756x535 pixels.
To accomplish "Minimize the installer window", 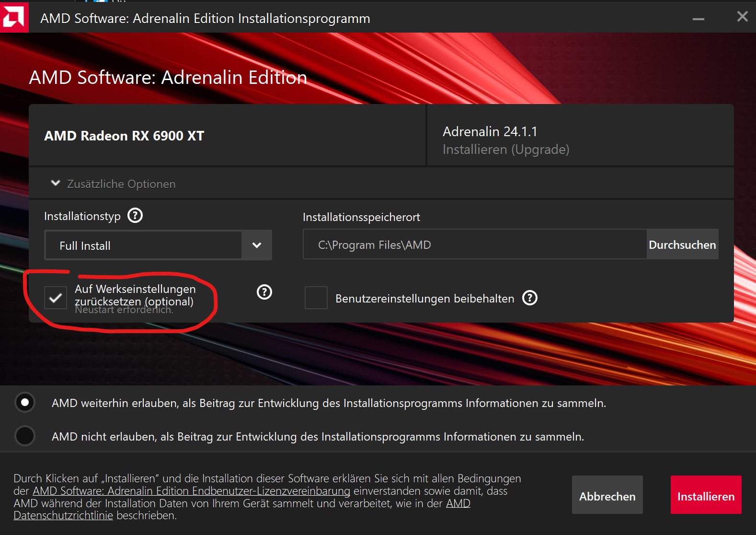I will click(699, 19).
